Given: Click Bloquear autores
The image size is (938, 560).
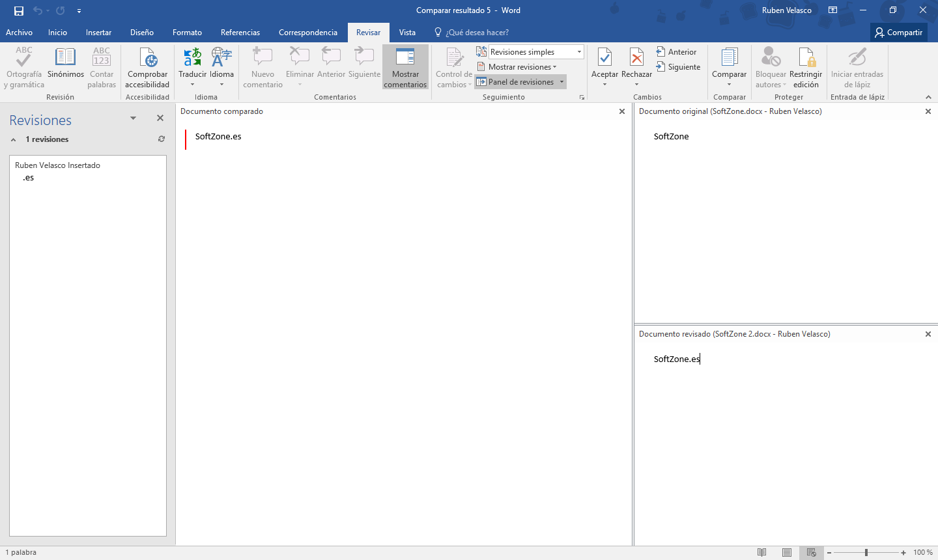Looking at the screenshot, I should click(771, 68).
